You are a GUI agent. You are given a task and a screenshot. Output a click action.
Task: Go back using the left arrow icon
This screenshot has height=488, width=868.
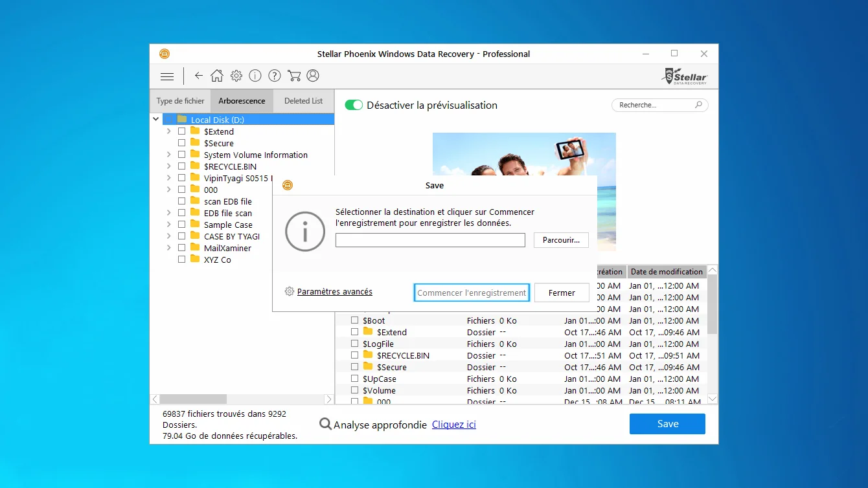pyautogui.click(x=199, y=76)
